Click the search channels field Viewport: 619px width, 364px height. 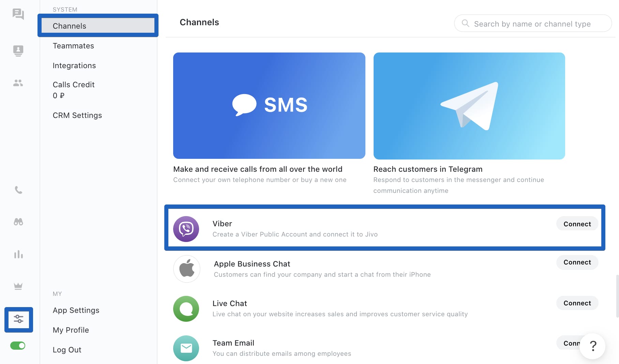click(x=532, y=24)
